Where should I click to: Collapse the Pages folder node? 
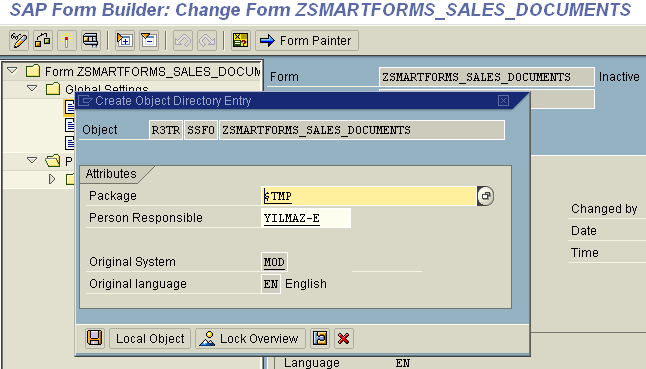(x=32, y=160)
